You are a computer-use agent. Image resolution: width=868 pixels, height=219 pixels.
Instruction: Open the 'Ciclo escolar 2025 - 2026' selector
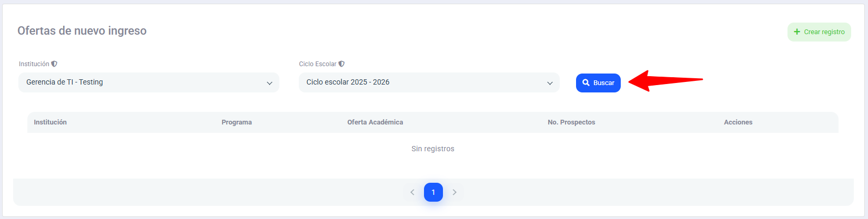(x=421, y=82)
